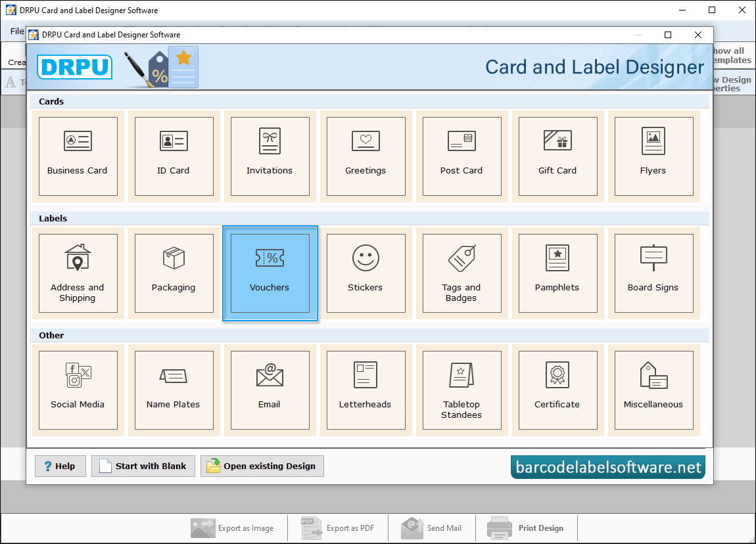
Task: Send Mail from main window toolbar
Action: 431,528
